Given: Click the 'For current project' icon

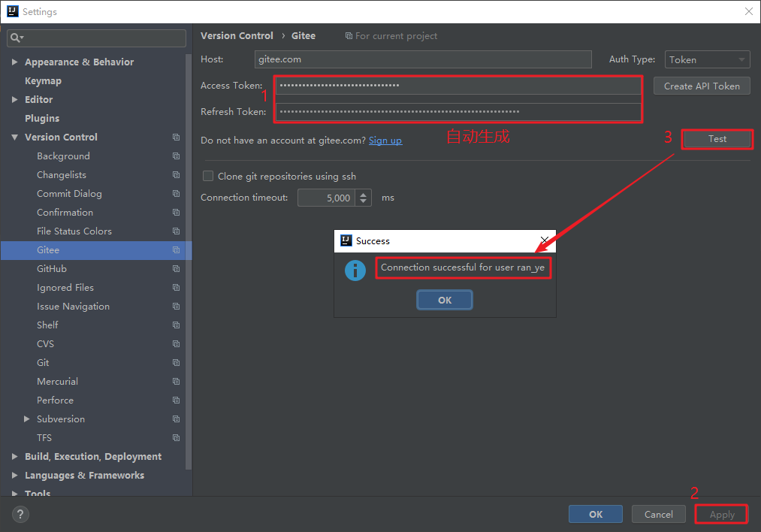Looking at the screenshot, I should tap(349, 36).
